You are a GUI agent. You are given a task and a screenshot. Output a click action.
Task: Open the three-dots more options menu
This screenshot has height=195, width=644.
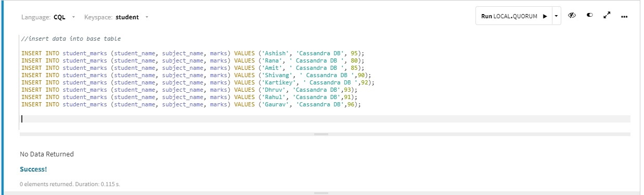click(624, 16)
